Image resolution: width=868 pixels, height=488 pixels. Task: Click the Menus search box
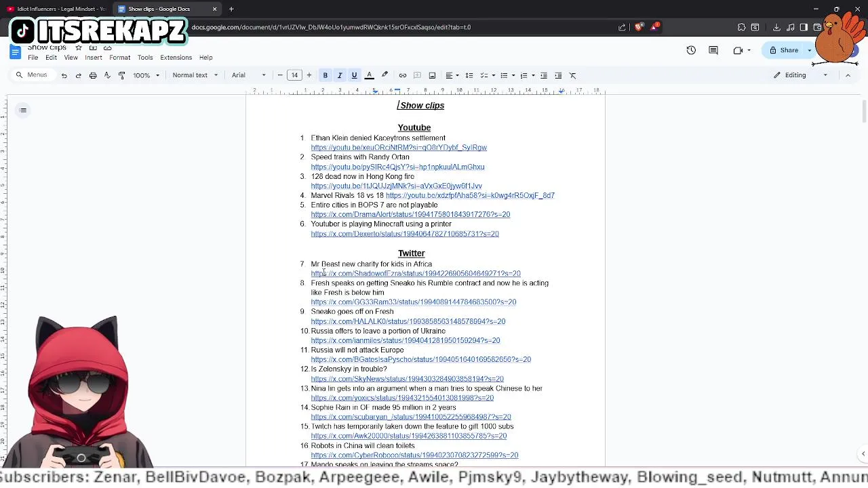tap(32, 75)
